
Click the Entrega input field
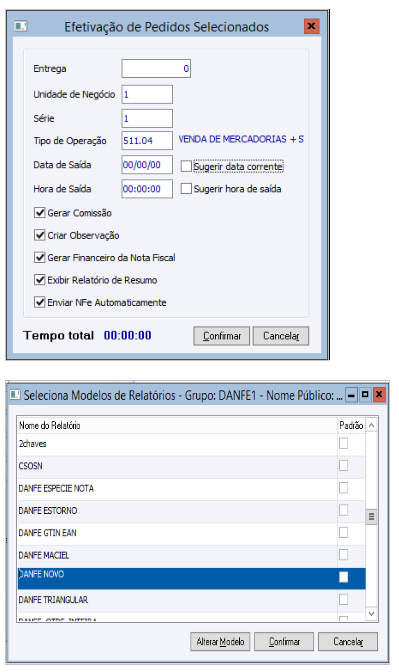click(x=156, y=69)
